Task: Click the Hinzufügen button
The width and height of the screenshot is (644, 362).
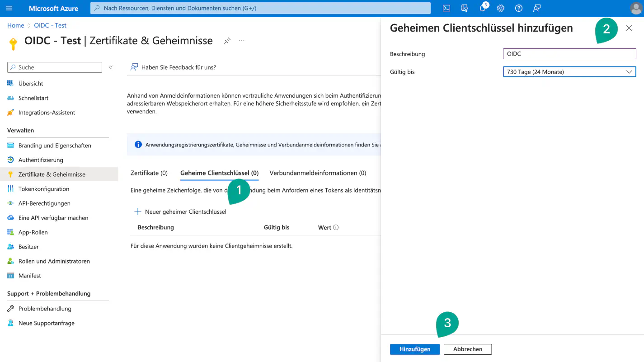Action: click(415, 349)
